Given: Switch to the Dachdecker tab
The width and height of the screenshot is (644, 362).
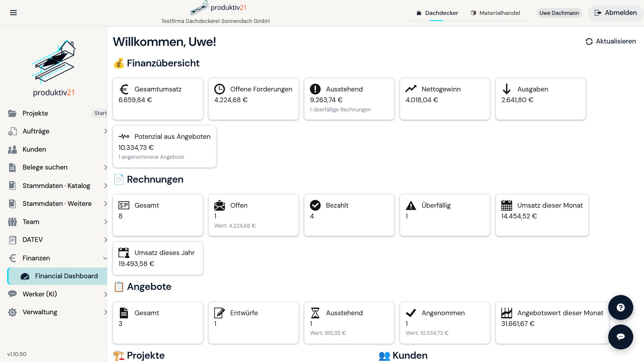Looking at the screenshot, I should (437, 13).
